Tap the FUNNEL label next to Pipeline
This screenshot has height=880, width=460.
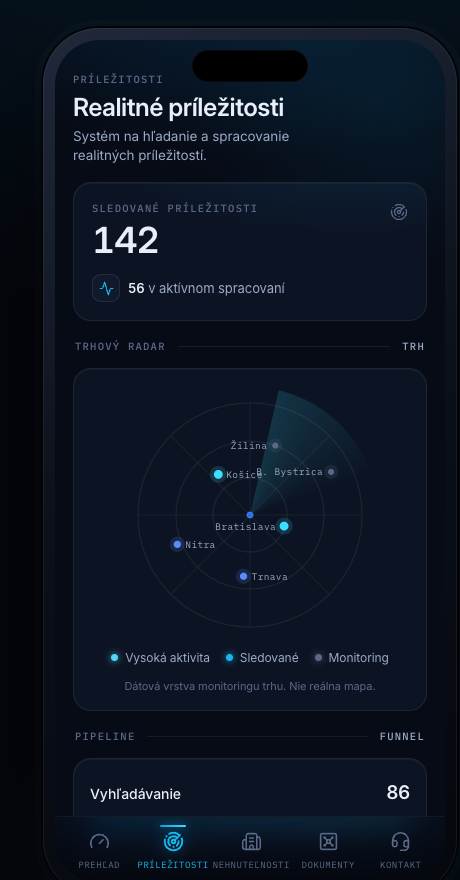pyautogui.click(x=402, y=736)
